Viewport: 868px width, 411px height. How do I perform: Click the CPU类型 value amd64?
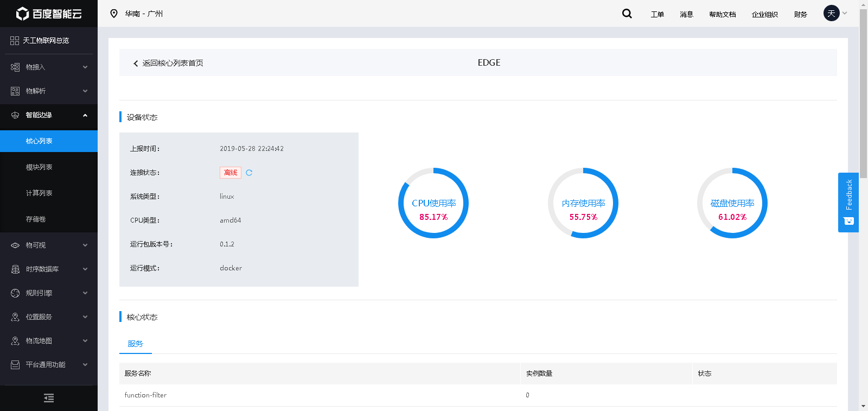coord(231,220)
